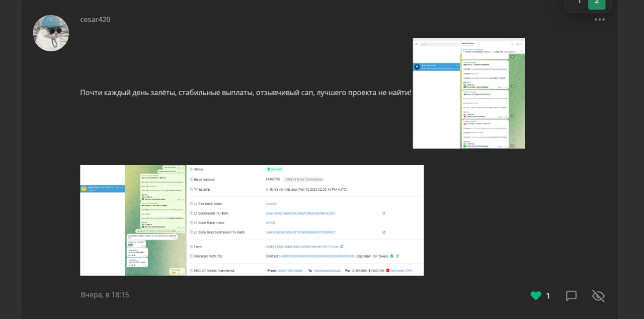Click the L1 State Root Submission hash
The image size is (644, 319).
coord(300,232)
